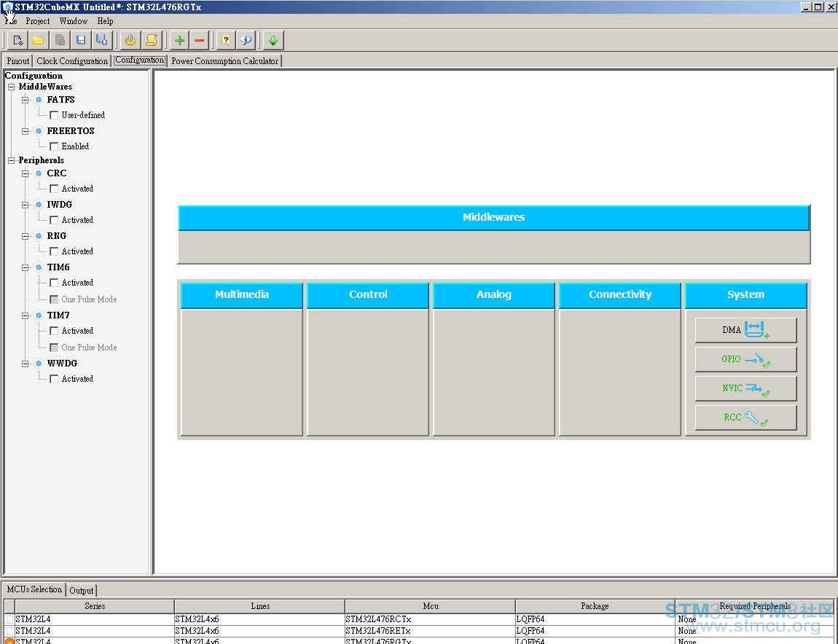Open help question mark icon
The height and width of the screenshot is (644, 838).
(226, 40)
